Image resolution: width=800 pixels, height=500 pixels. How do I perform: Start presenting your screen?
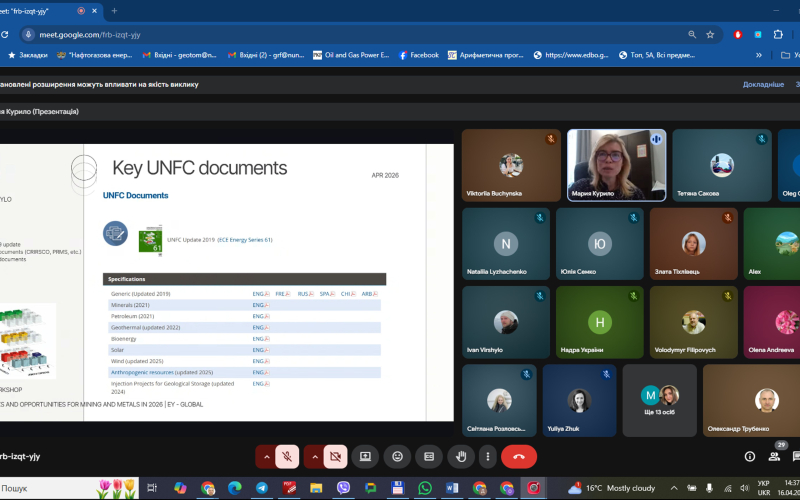click(x=365, y=457)
